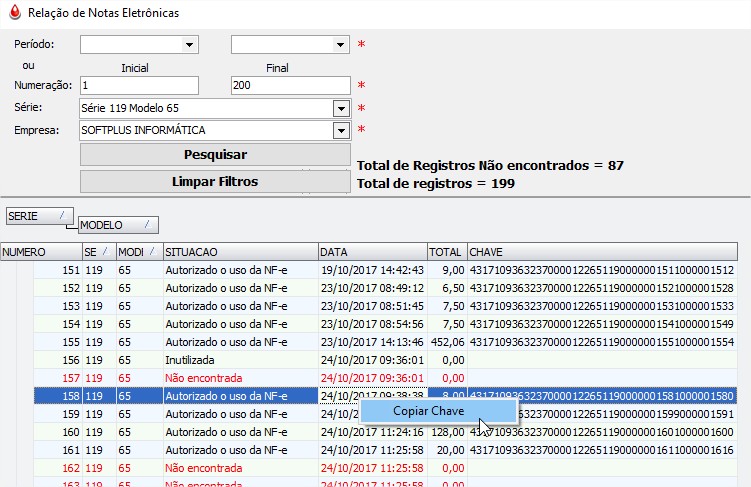
Task: Select Copiar Chave from context menu
Action: 438,411
